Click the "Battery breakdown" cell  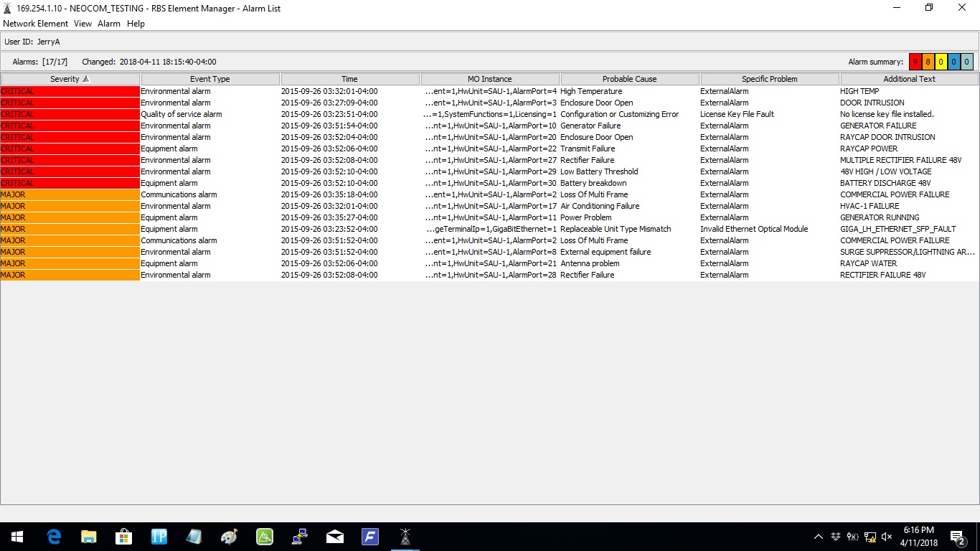pos(629,183)
